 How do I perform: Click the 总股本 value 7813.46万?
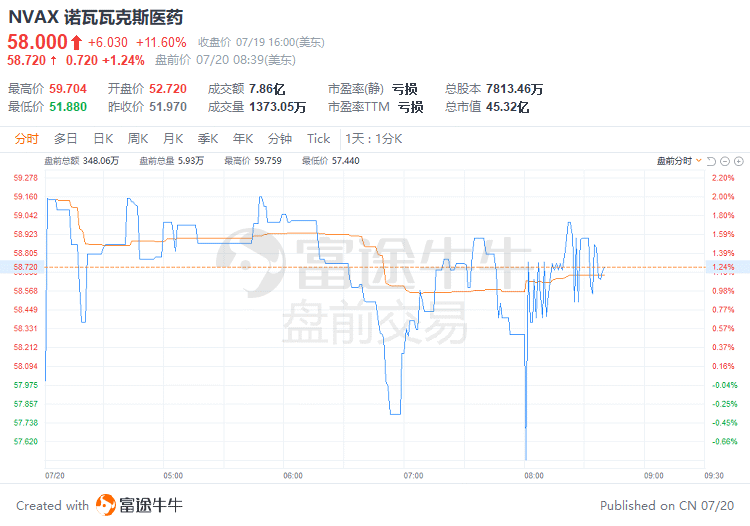click(x=515, y=89)
